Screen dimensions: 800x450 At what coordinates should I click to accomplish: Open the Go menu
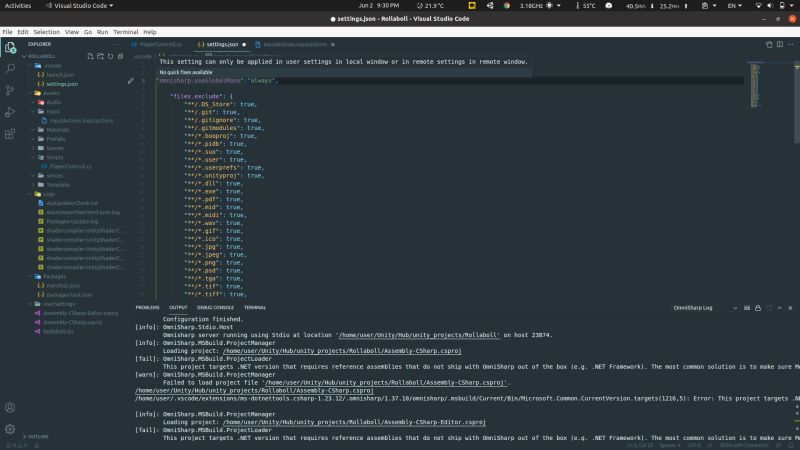88,32
